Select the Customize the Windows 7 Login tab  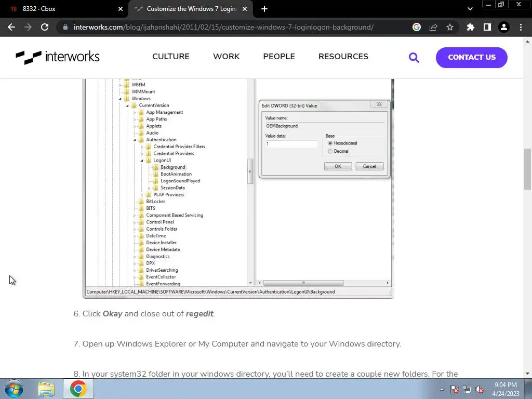[x=191, y=9]
